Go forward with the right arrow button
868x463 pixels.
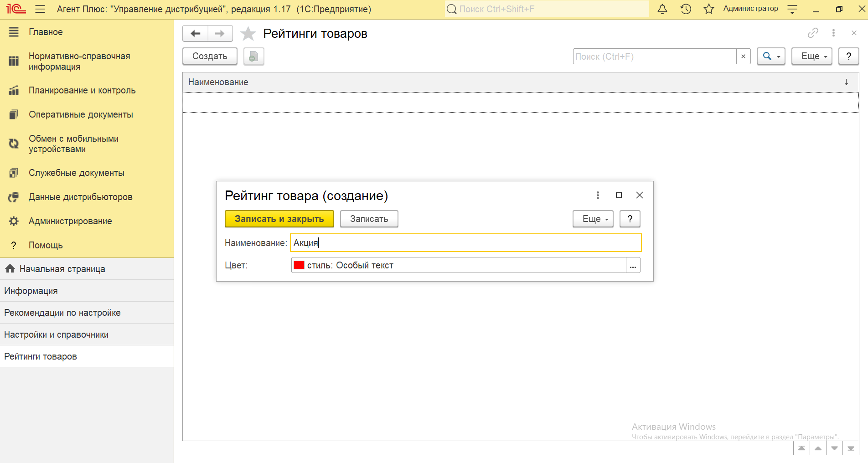tap(220, 33)
